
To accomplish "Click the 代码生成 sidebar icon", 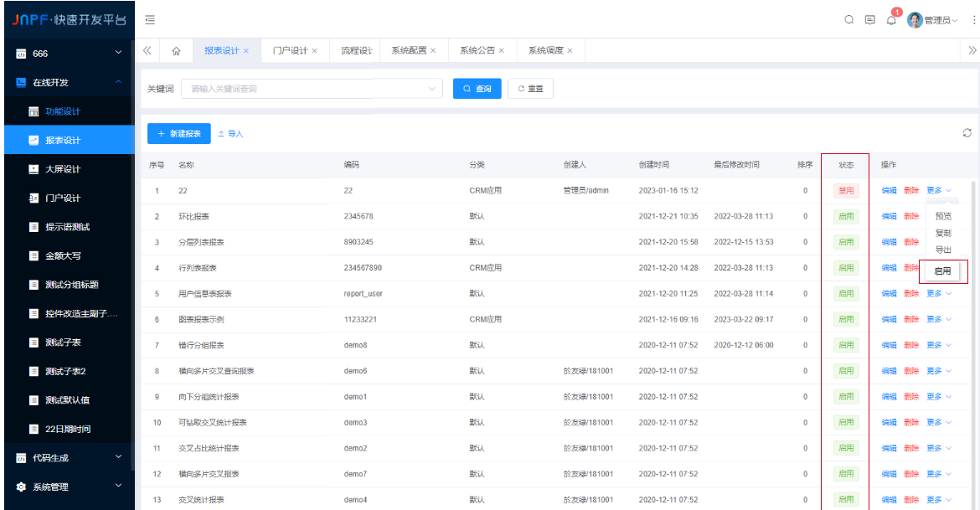I will [21, 458].
